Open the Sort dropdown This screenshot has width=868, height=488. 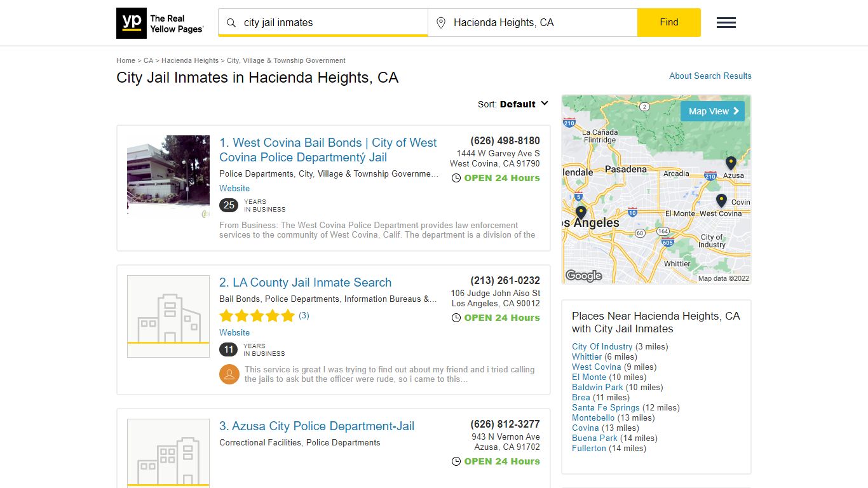click(x=513, y=104)
